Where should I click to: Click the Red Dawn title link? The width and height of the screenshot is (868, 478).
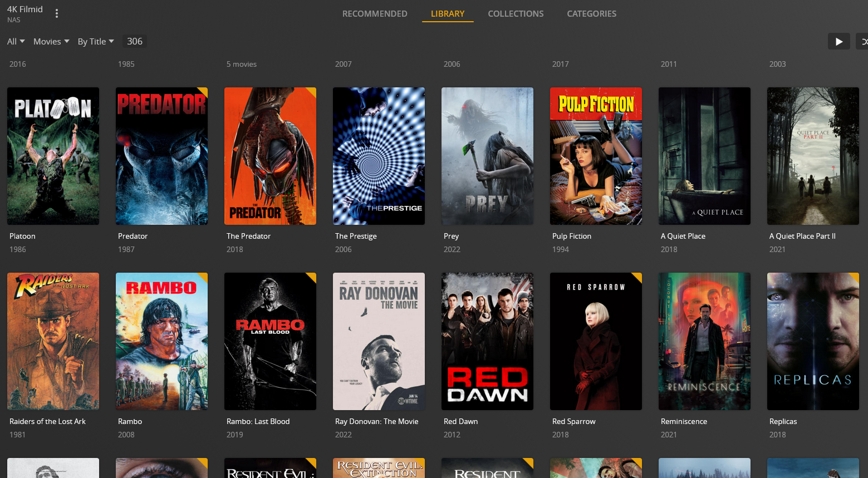pyautogui.click(x=460, y=421)
